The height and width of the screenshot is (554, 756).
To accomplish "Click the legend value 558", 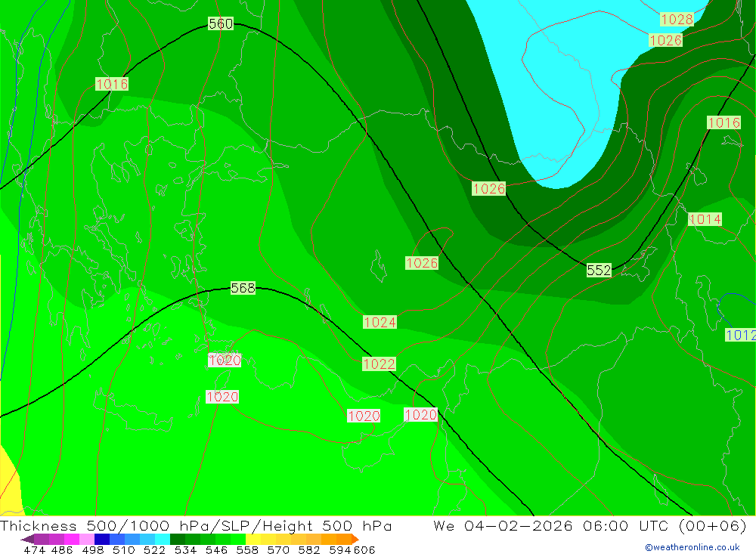I will 247,549.
